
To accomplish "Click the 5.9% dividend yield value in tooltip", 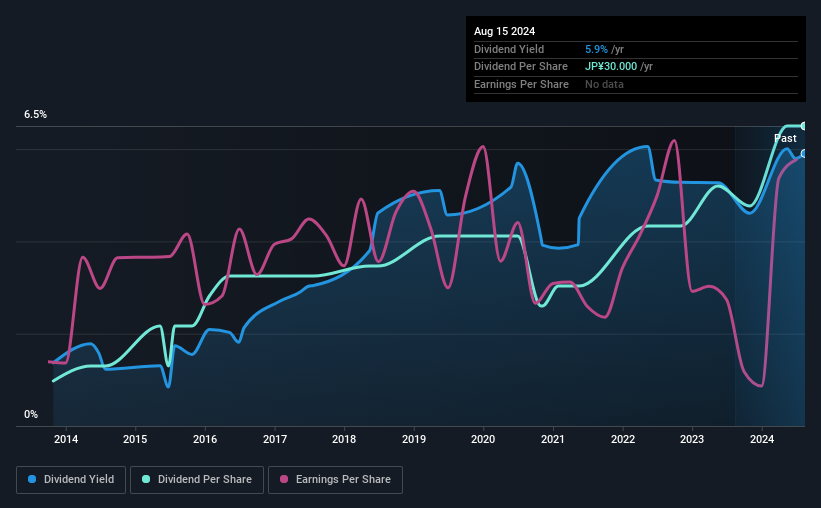I will tap(596, 49).
